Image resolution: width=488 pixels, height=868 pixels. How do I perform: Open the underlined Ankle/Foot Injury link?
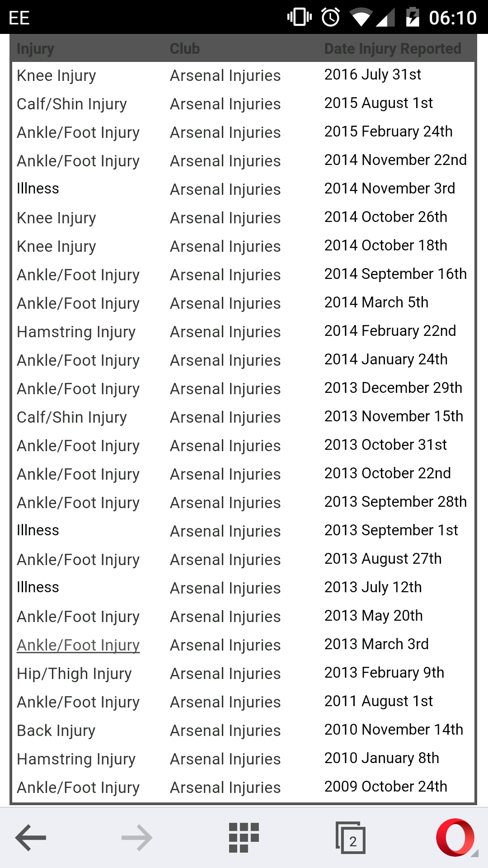click(x=78, y=645)
